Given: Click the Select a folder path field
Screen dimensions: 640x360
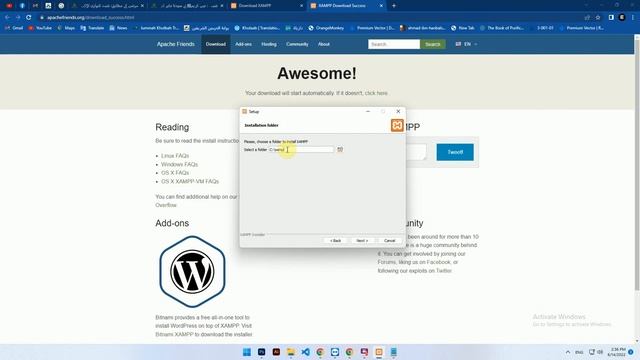Looking at the screenshot, I should (x=301, y=149).
